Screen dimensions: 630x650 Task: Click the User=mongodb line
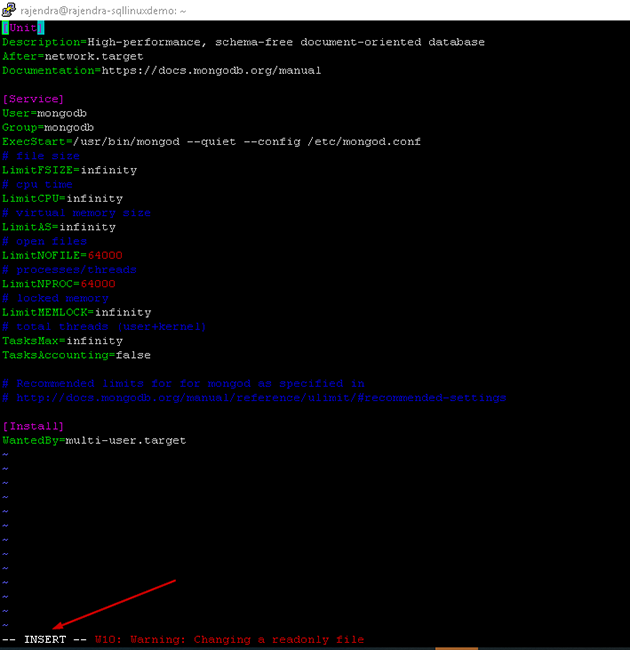tap(44, 113)
